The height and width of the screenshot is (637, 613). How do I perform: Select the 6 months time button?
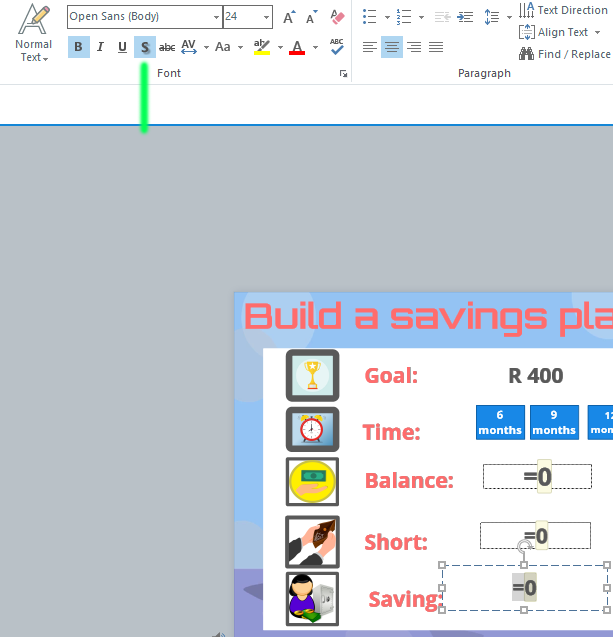[x=500, y=422]
